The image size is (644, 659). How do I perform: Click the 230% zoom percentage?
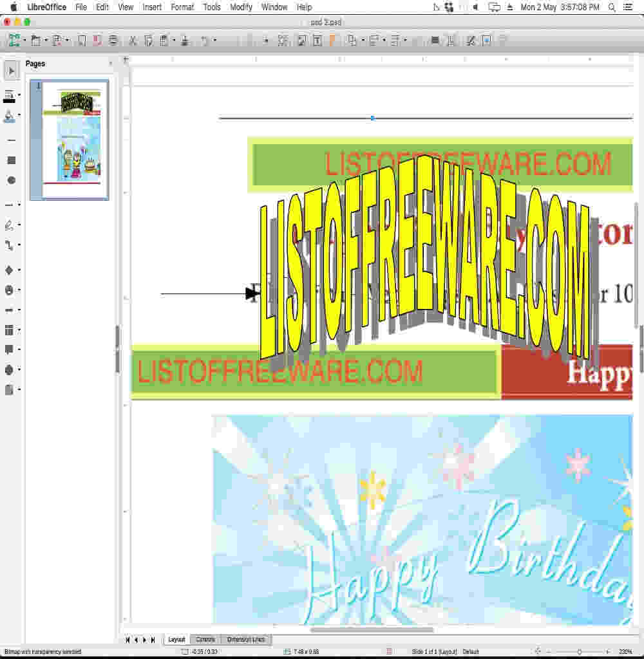pos(625,651)
